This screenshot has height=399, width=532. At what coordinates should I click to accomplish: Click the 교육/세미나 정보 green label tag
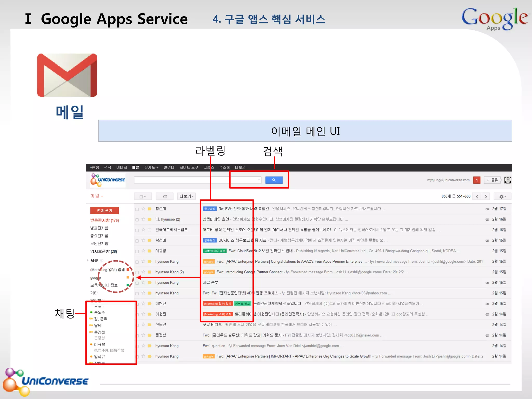click(x=215, y=251)
